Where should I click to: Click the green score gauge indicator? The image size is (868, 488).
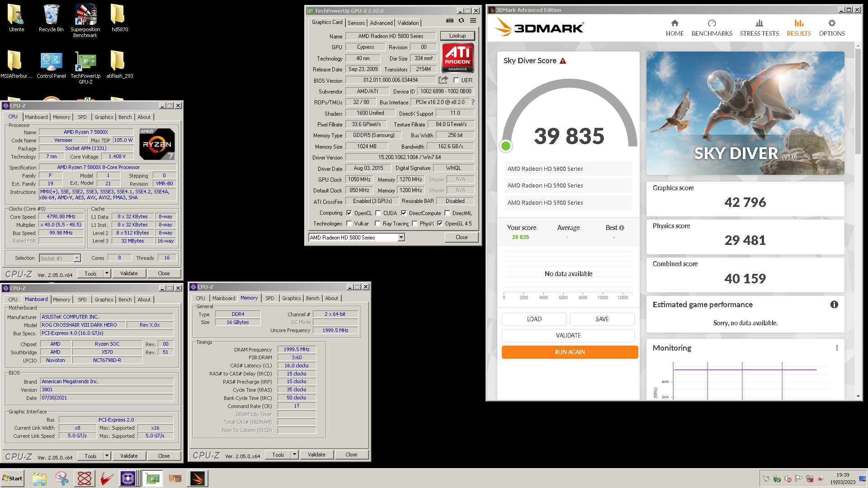(506, 146)
